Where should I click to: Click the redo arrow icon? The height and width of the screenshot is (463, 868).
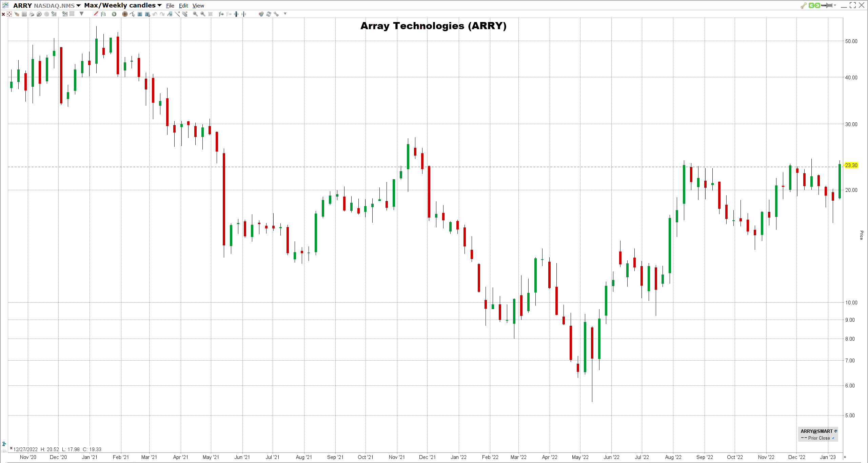(x=162, y=14)
